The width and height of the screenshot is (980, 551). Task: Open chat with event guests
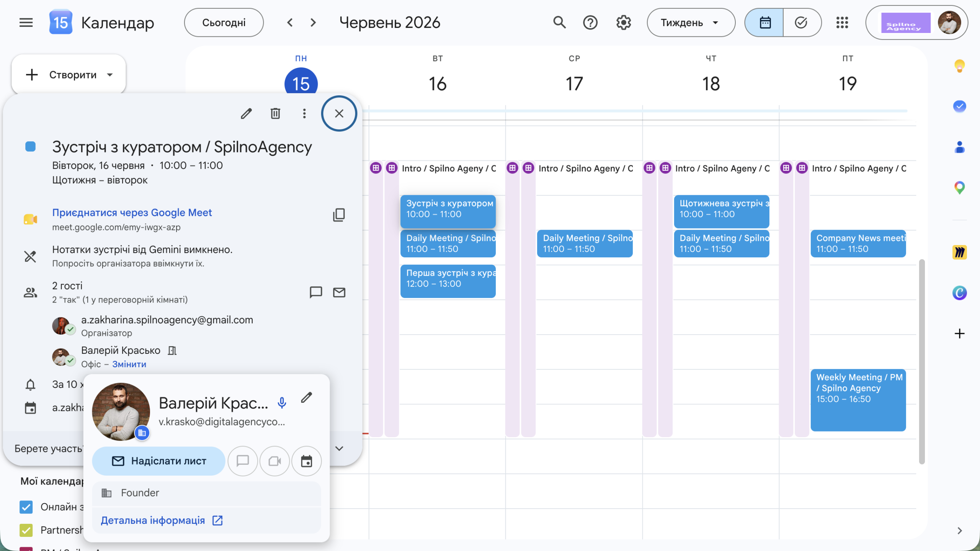click(316, 292)
